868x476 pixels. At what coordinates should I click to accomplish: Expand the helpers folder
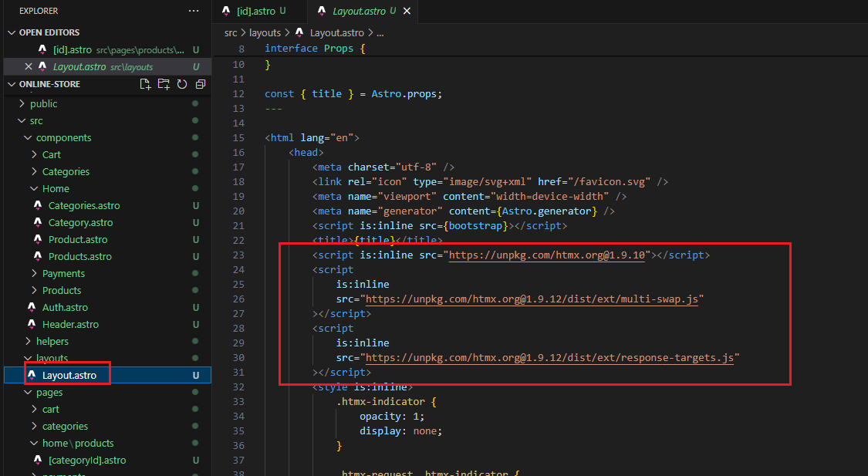pos(29,342)
